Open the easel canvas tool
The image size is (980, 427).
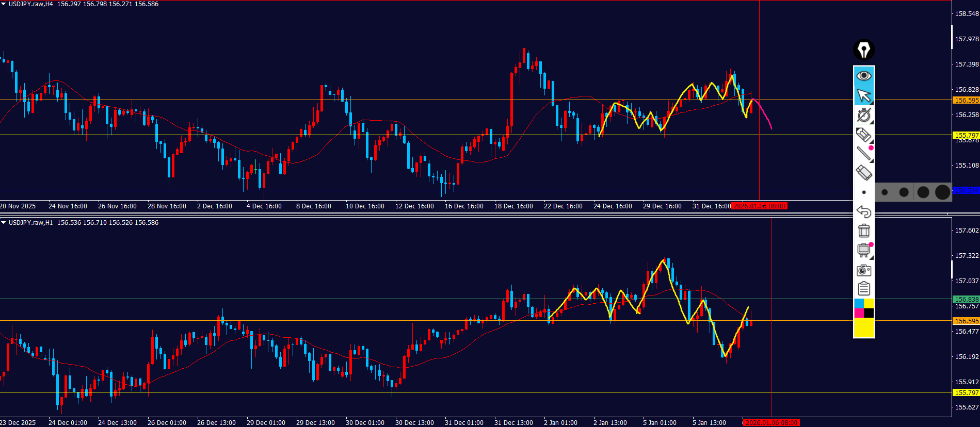click(x=863, y=250)
